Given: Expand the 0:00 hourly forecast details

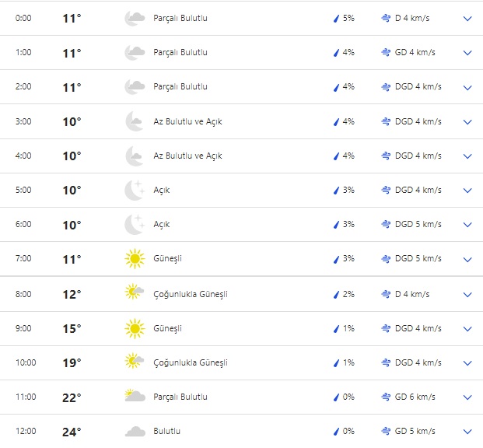Looking at the screenshot, I should (467, 19).
